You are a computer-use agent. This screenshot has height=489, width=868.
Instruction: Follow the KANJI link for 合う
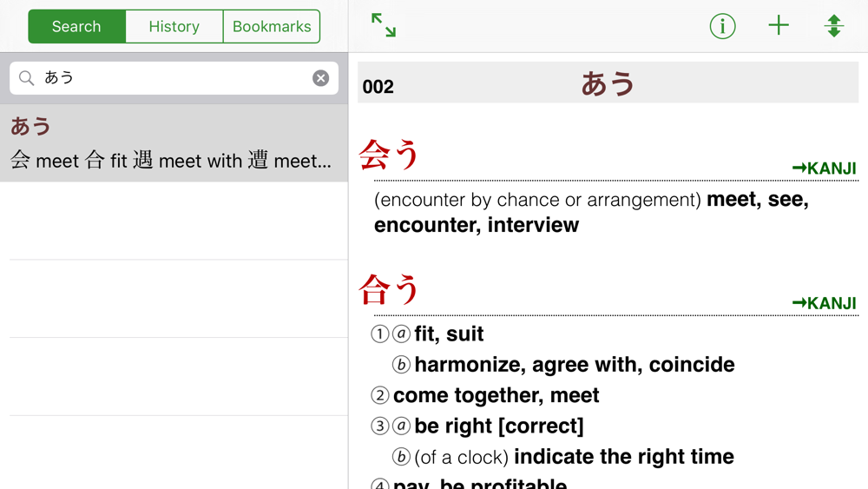tap(824, 303)
